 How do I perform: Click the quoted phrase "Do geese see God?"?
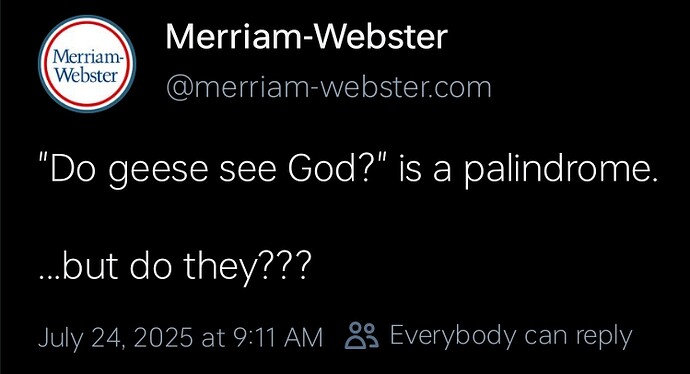coord(214,170)
